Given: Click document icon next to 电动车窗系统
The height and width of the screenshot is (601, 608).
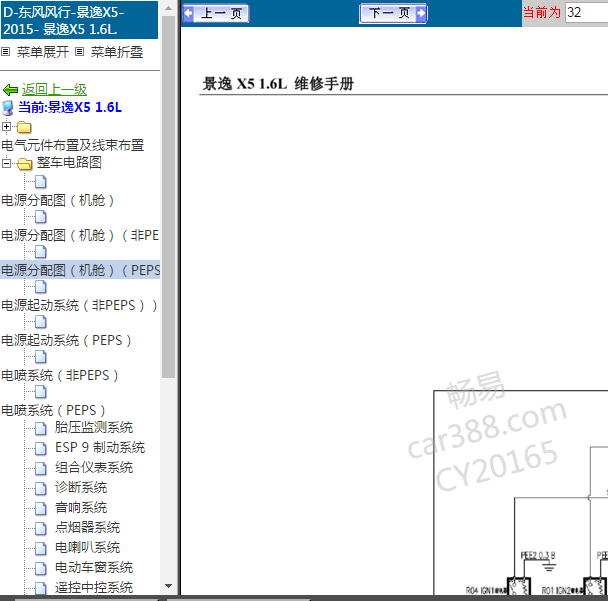Looking at the screenshot, I should (x=41, y=568).
